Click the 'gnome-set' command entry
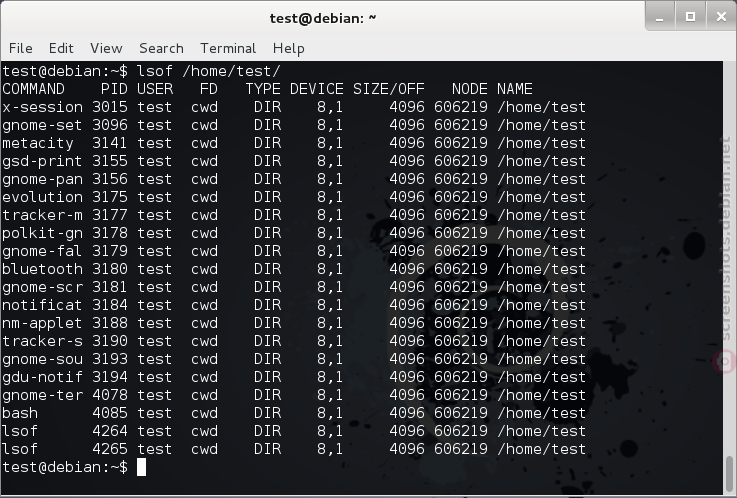The height and width of the screenshot is (498, 737). click(42, 125)
